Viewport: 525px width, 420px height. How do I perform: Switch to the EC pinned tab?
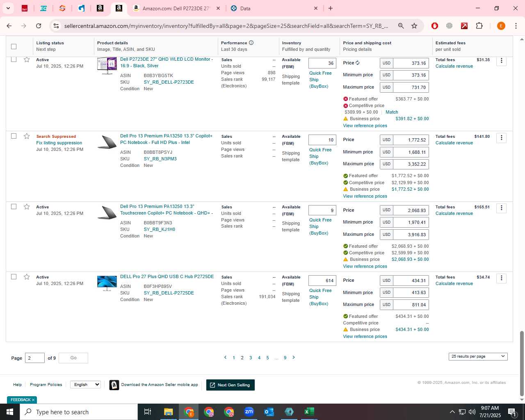pyautogui.click(x=43, y=8)
